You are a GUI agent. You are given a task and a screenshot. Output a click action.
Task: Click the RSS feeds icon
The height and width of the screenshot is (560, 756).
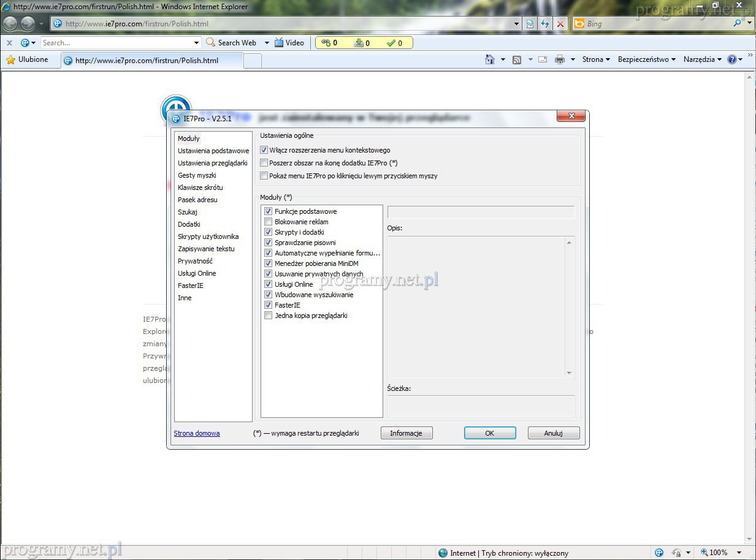click(x=517, y=59)
